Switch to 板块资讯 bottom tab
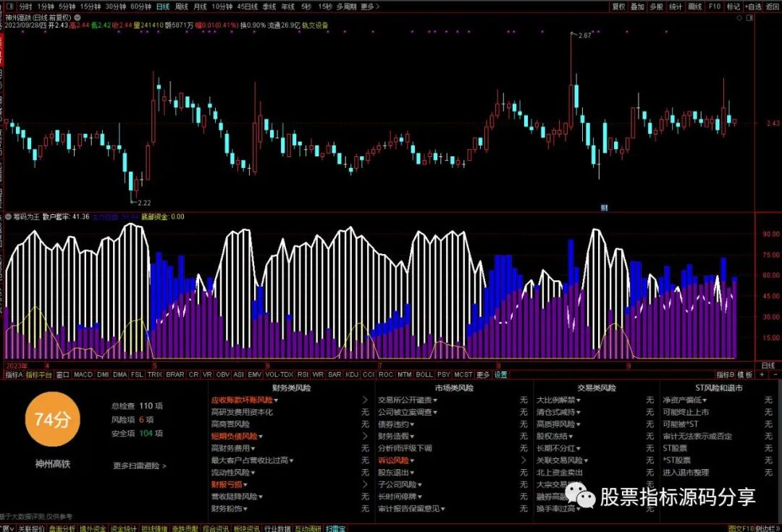The height and width of the screenshot is (532, 782). [x=246, y=528]
